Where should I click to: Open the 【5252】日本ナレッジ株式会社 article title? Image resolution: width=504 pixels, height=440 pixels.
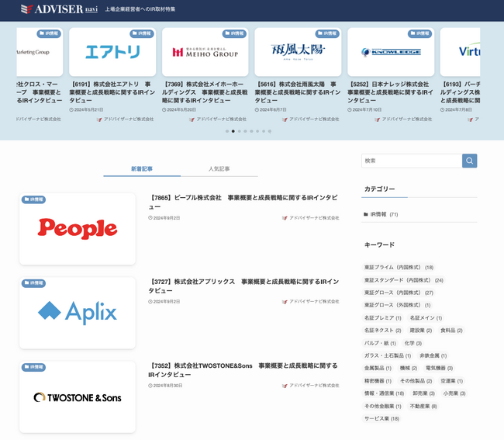pyautogui.click(x=390, y=92)
